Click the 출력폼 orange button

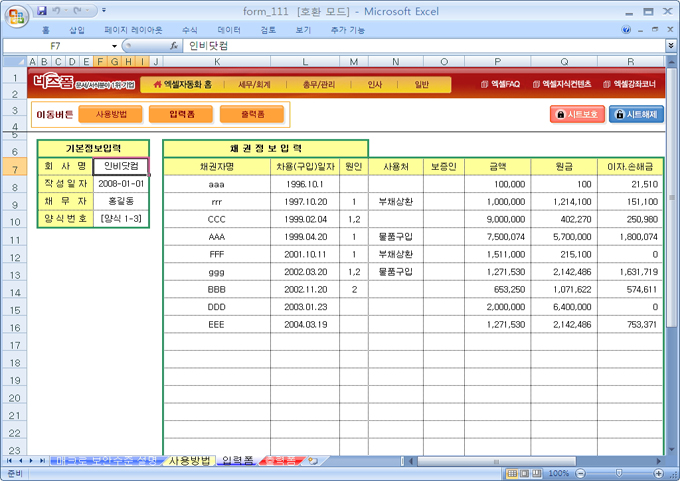[251, 115]
